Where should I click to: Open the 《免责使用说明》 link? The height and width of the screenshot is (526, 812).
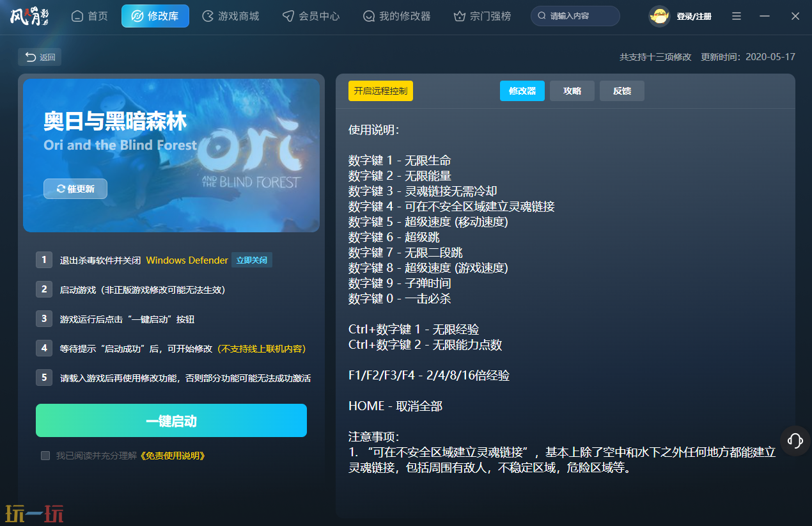(173, 456)
